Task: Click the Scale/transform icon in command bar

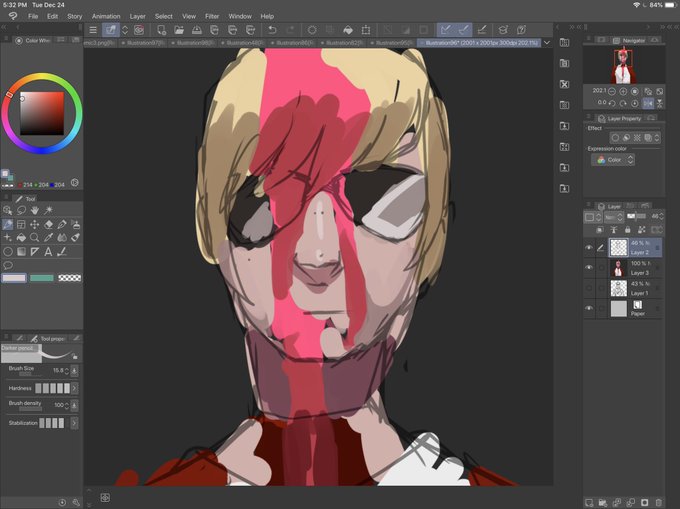Action: [x=366, y=30]
